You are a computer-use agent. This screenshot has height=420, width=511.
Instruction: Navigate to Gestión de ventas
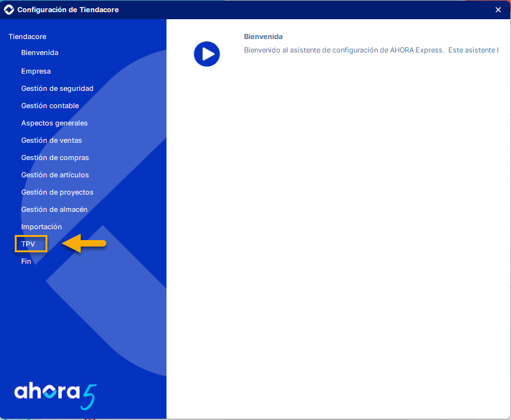pyautogui.click(x=51, y=140)
